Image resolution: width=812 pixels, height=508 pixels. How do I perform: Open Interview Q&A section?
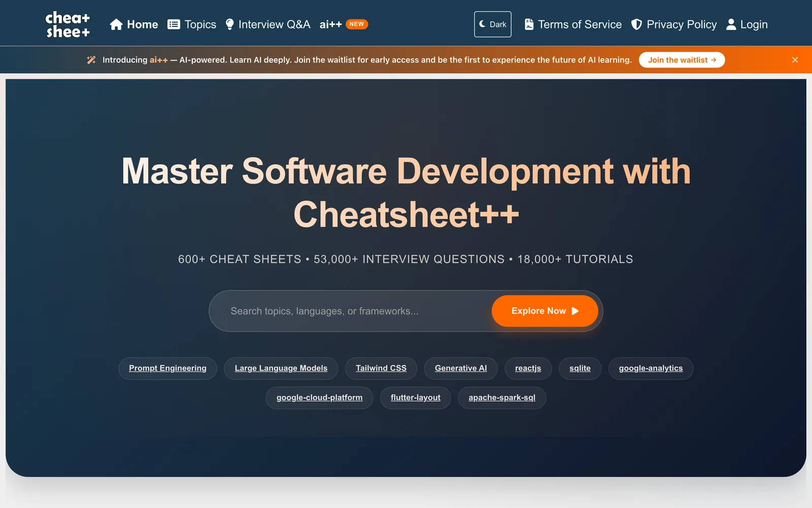click(268, 24)
